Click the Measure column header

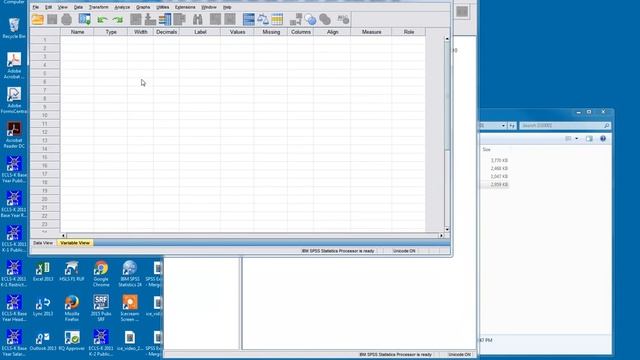(x=371, y=32)
